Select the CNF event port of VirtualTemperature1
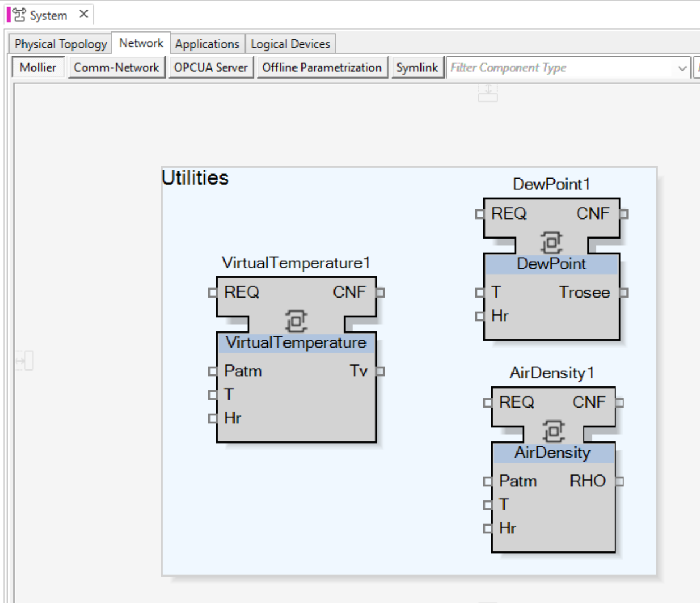This screenshot has height=603, width=700. coord(381,293)
